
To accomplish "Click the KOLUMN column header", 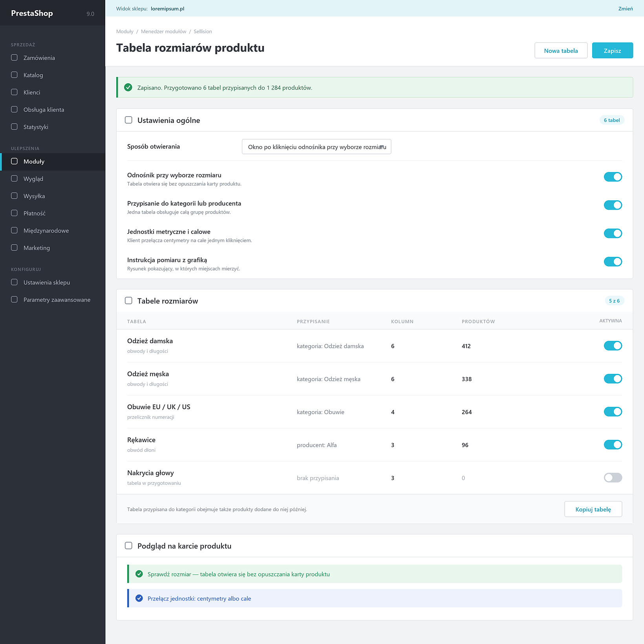I will (x=402, y=322).
